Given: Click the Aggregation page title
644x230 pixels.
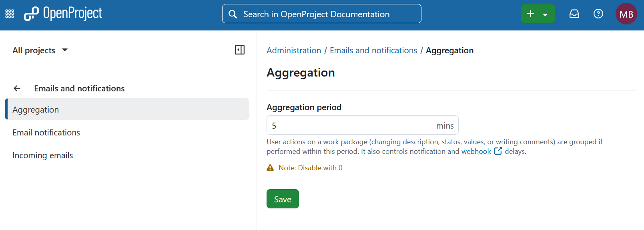Looking at the screenshot, I should click(x=301, y=73).
